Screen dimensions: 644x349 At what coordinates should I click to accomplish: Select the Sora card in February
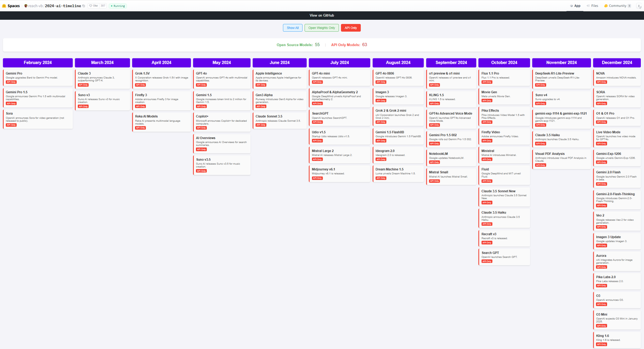click(38, 119)
